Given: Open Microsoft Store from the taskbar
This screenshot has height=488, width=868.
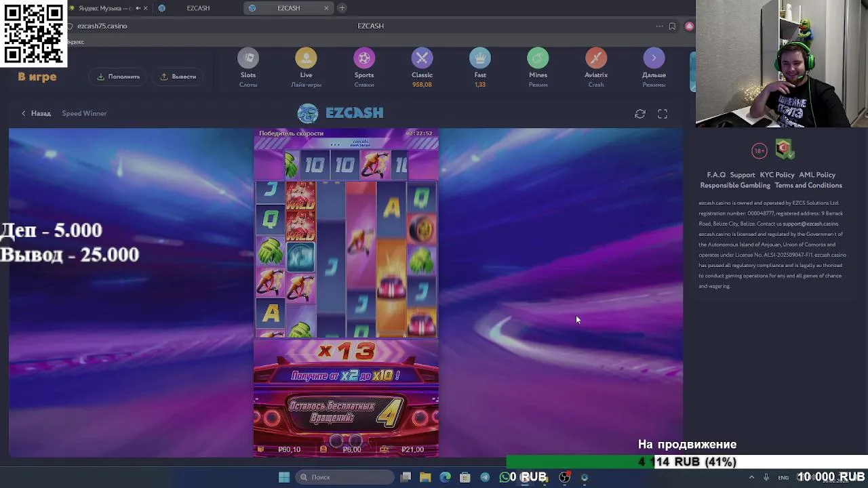Looking at the screenshot, I should point(465,477).
